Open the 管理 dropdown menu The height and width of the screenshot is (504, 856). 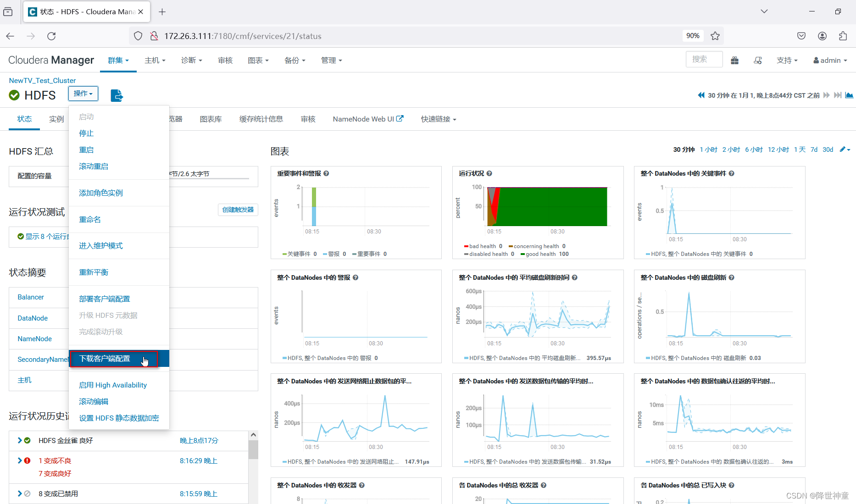click(331, 60)
